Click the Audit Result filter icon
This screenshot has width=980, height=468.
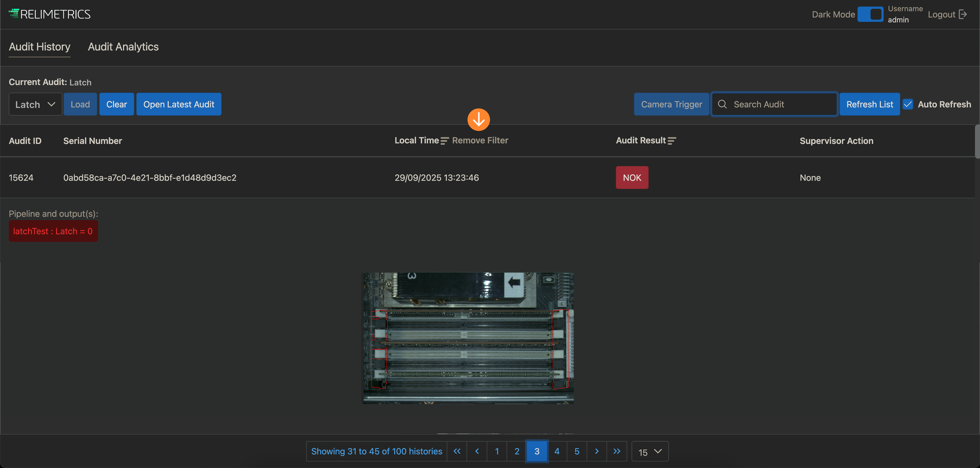tap(671, 141)
